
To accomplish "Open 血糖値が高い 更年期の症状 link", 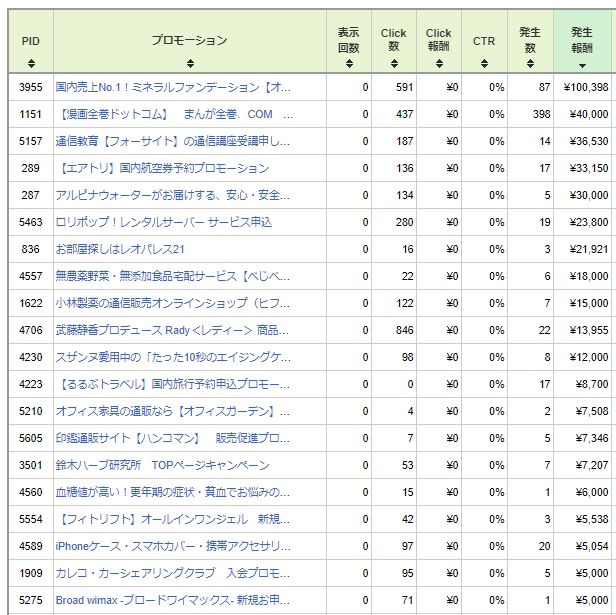I will point(172,492).
